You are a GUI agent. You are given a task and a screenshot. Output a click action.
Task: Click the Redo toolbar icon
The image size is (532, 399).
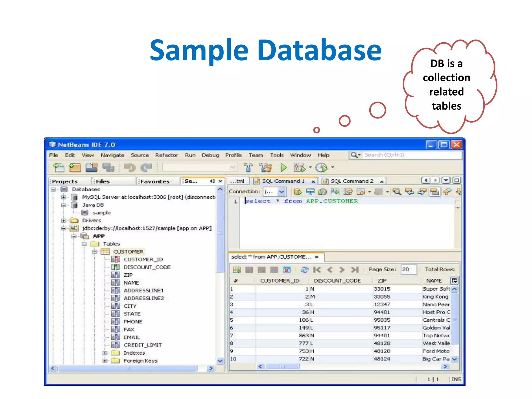(146, 168)
